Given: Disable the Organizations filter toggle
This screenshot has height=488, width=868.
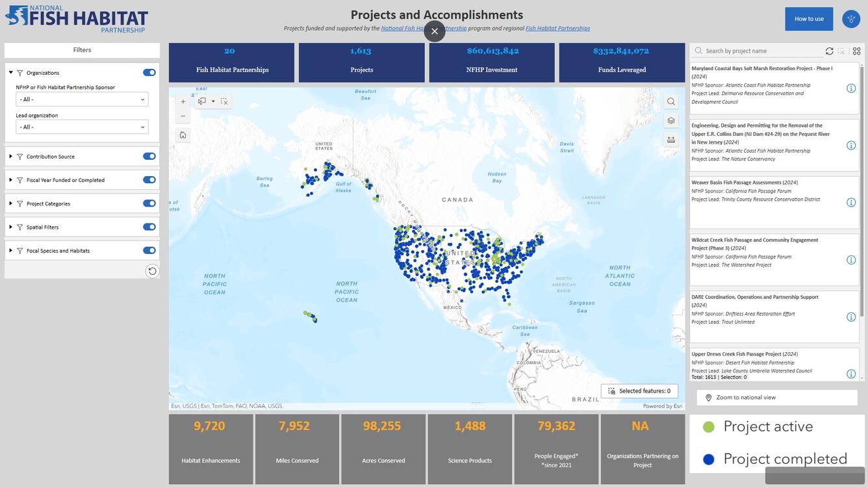Looking at the screenshot, I should [149, 71].
